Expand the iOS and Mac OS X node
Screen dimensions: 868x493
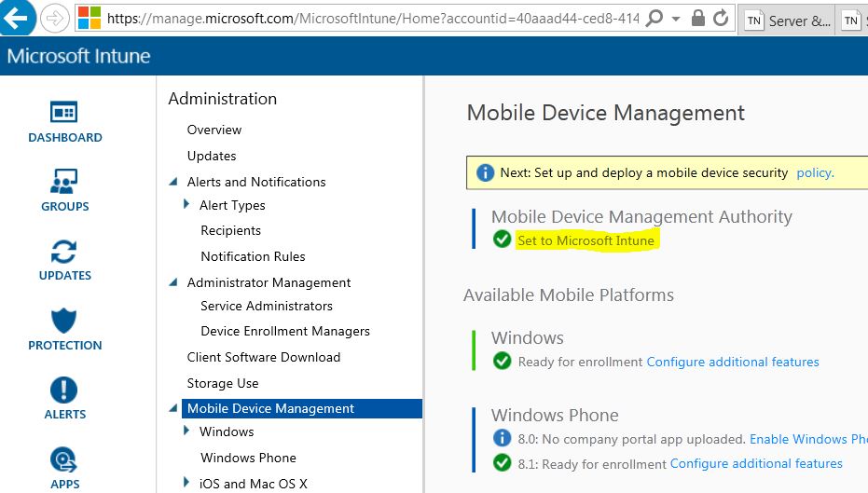point(186,482)
